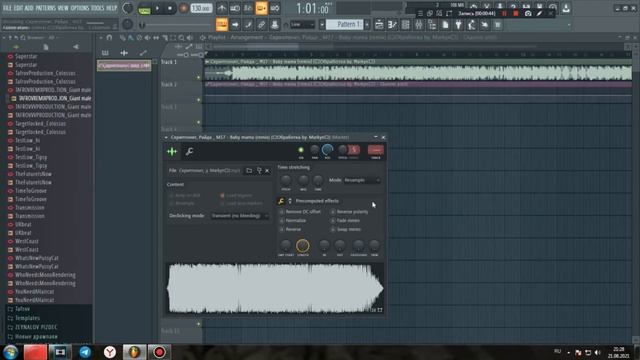Screen dimensions: 640x360
Task: Toggle the metronome icon
Action: pos(222,8)
